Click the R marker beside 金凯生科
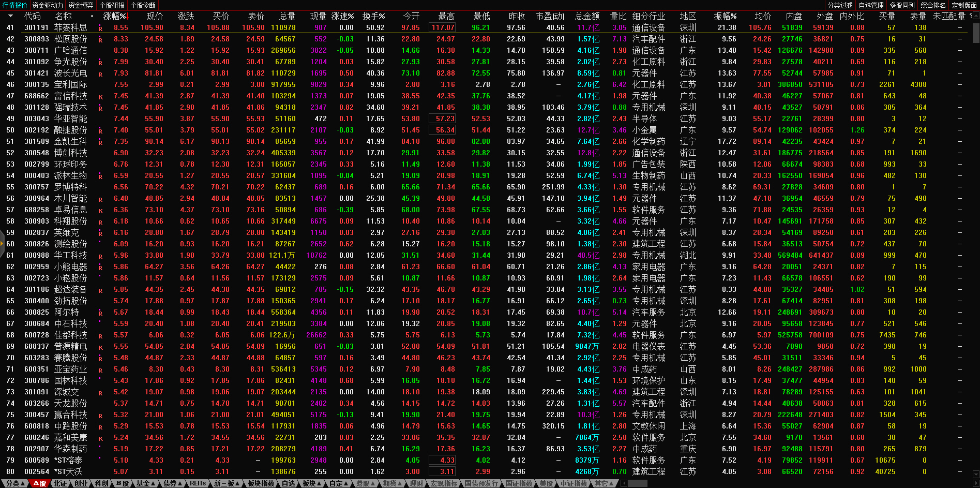Viewport: 980px width, 488px height. pos(100,142)
